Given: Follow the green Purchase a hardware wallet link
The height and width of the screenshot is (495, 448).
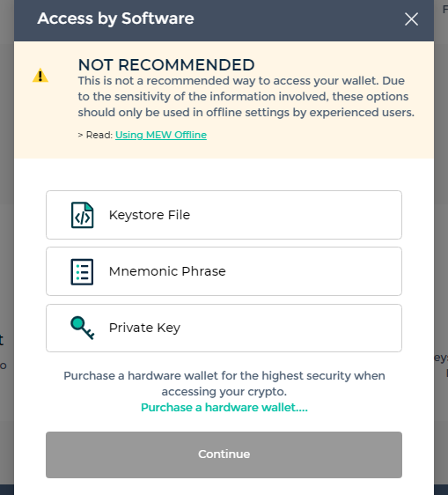Looking at the screenshot, I should (x=224, y=407).
